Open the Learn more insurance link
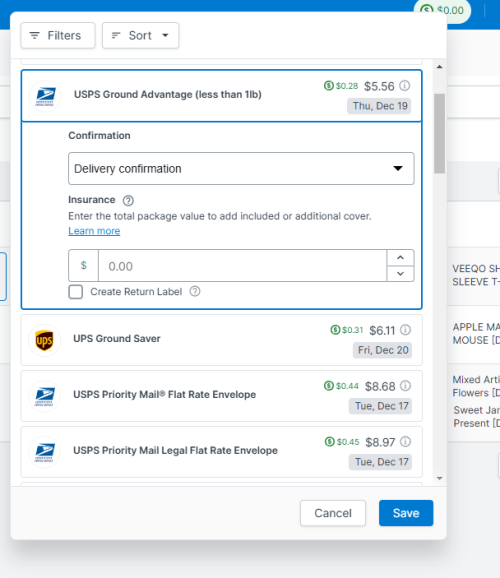500x578 pixels. tap(94, 231)
